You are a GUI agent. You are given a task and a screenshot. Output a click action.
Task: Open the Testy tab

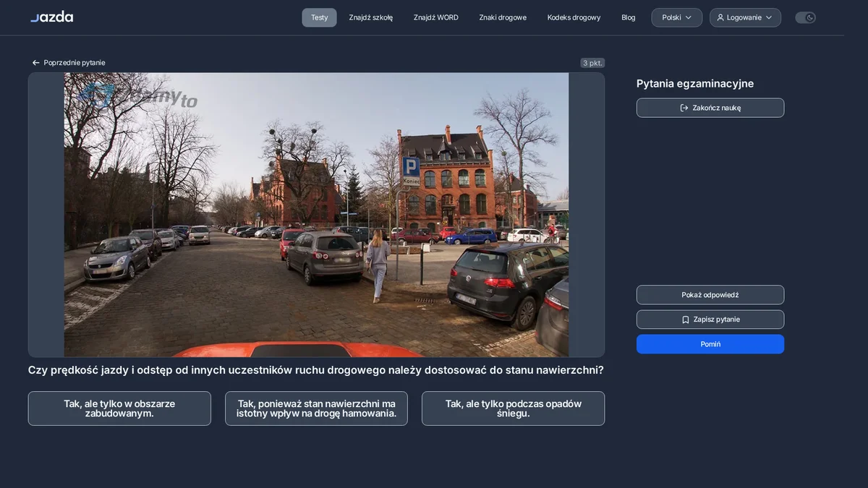[x=319, y=17]
